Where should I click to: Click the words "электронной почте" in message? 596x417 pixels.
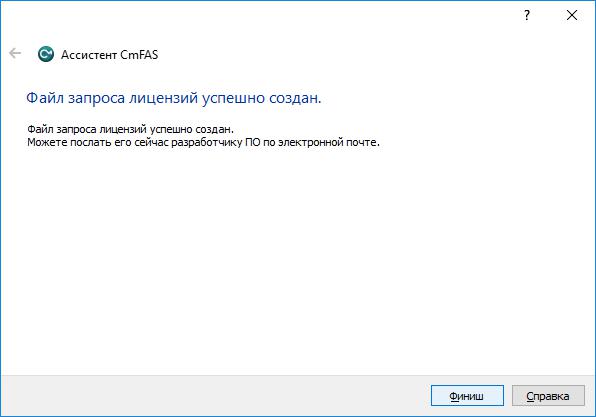tap(329, 143)
